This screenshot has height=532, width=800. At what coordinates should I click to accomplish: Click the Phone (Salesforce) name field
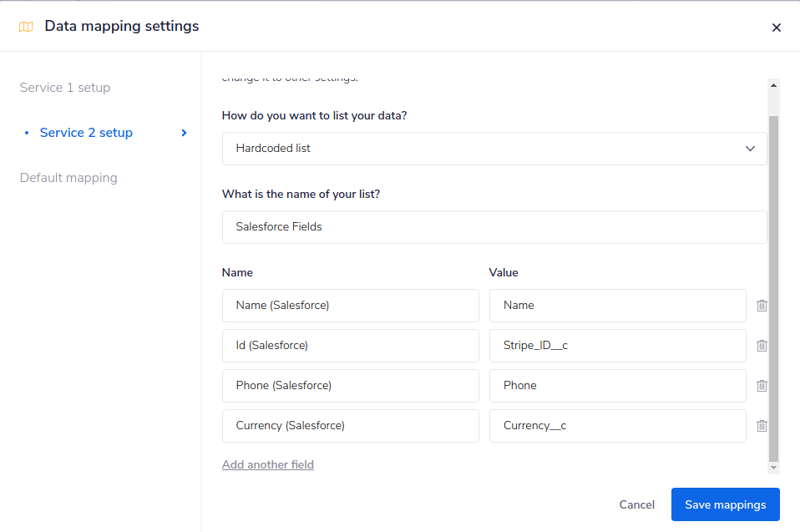pos(350,386)
